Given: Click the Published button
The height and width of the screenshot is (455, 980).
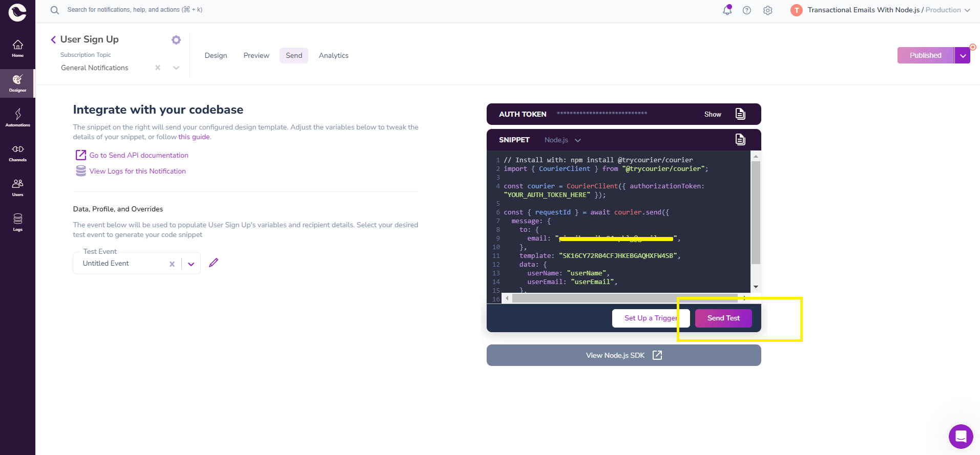Looking at the screenshot, I should click(926, 55).
